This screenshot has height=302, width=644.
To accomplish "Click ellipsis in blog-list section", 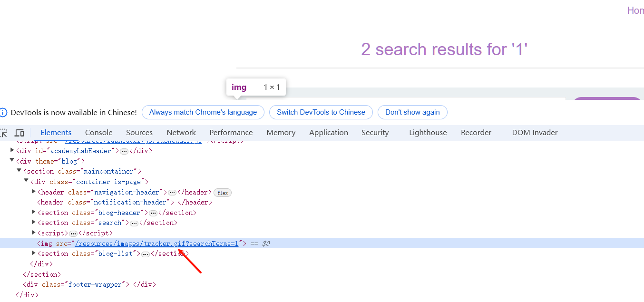I will point(146,254).
